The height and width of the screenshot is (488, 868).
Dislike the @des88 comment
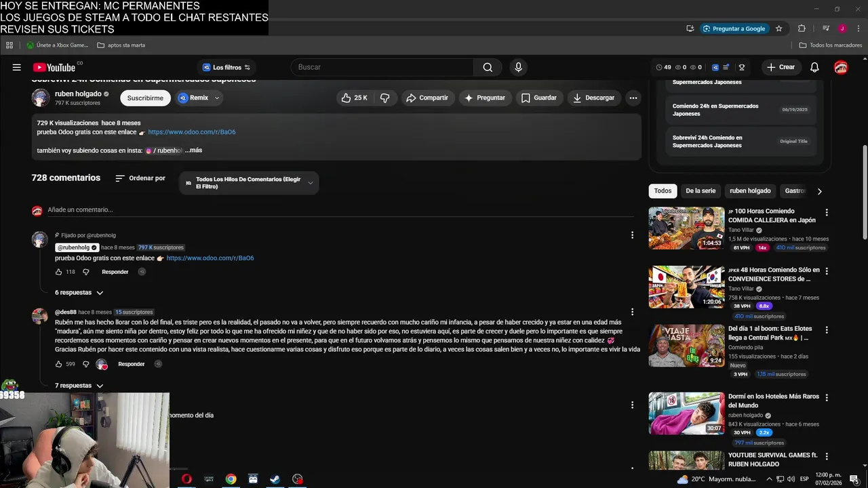(x=85, y=364)
